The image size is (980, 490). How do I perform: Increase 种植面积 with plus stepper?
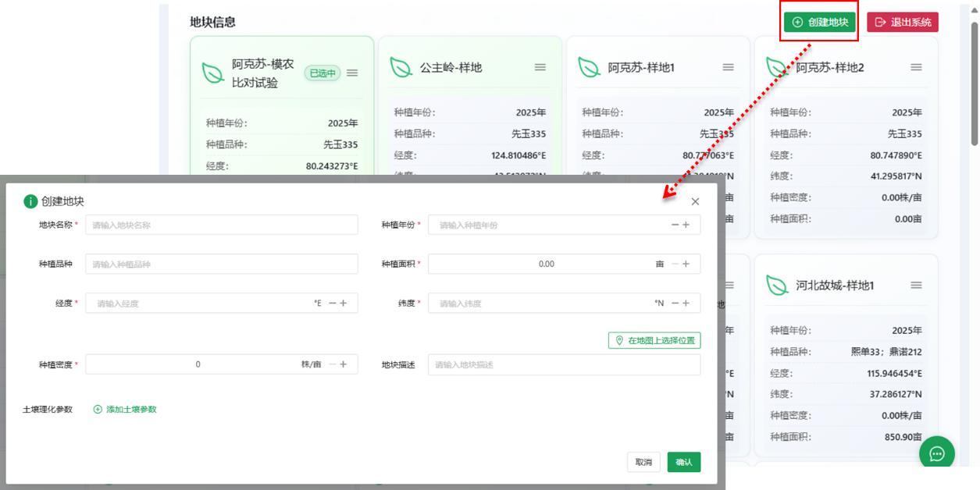pos(686,264)
